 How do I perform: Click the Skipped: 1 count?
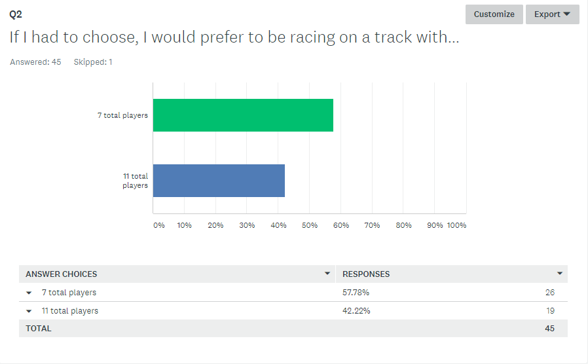pyautogui.click(x=93, y=62)
